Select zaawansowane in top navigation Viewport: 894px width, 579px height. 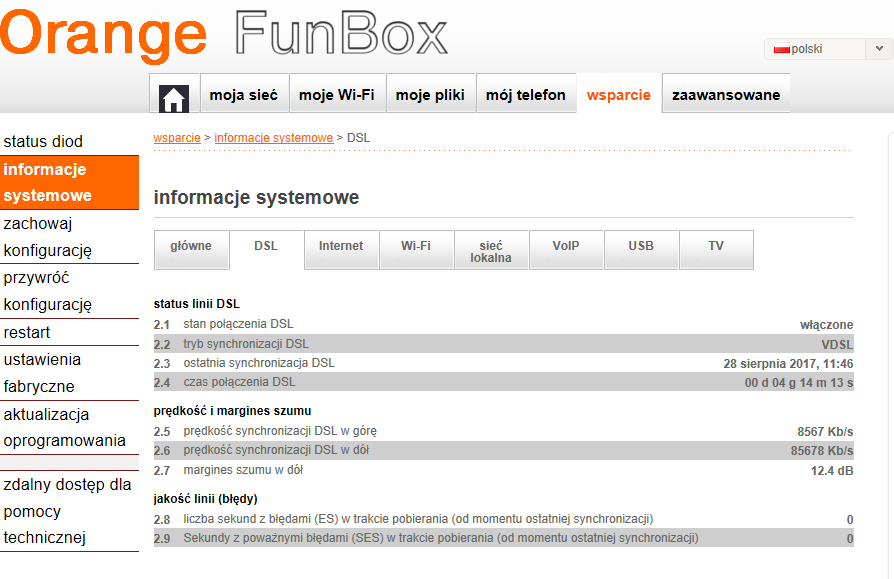pos(726,95)
